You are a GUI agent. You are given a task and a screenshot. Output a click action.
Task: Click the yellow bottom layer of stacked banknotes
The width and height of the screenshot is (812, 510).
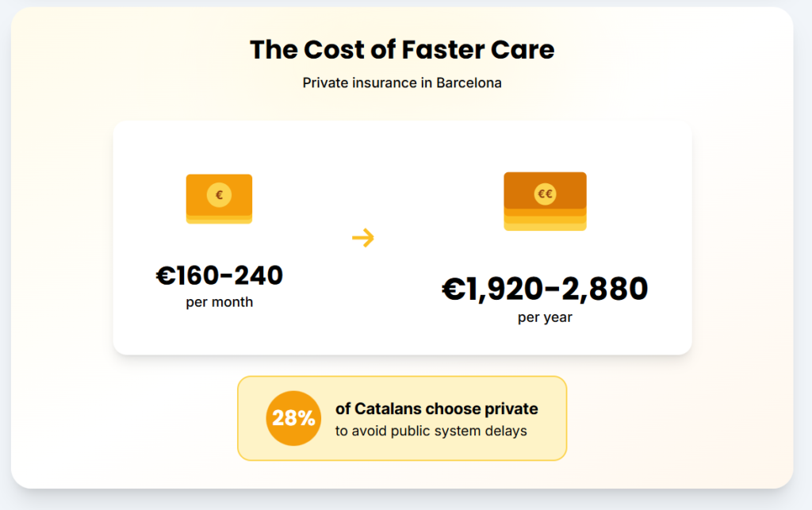coord(545,227)
